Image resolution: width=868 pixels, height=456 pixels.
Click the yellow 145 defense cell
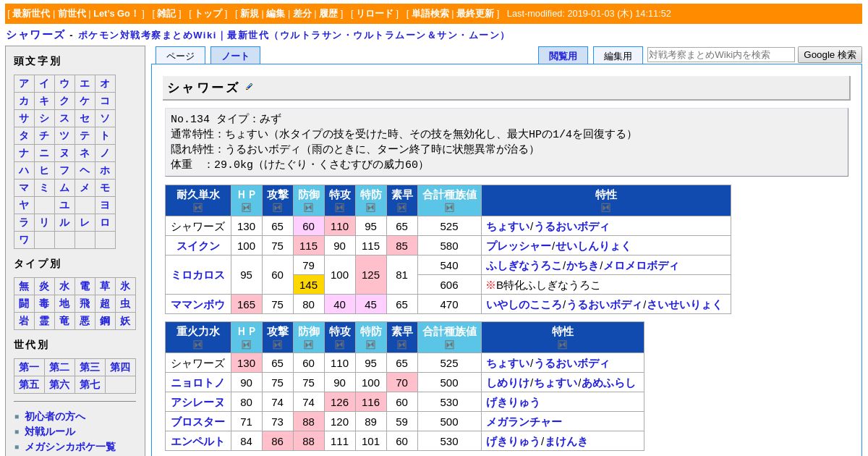point(309,285)
